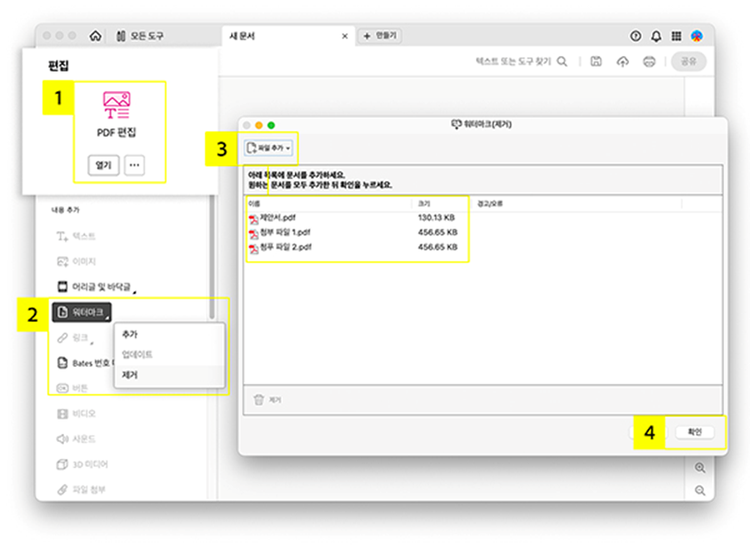The width and height of the screenshot is (750, 548).
Task: Open the 파일 추가 dropdown
Action: click(x=269, y=148)
